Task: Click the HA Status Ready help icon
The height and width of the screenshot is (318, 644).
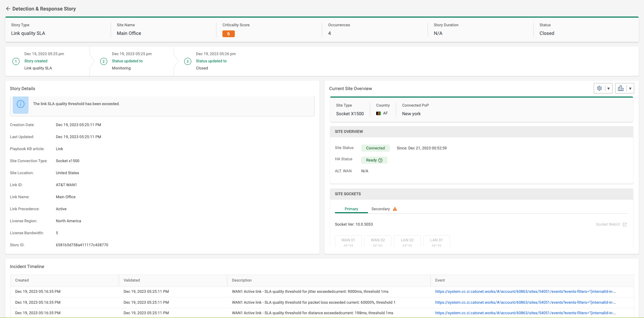Action: tap(380, 160)
